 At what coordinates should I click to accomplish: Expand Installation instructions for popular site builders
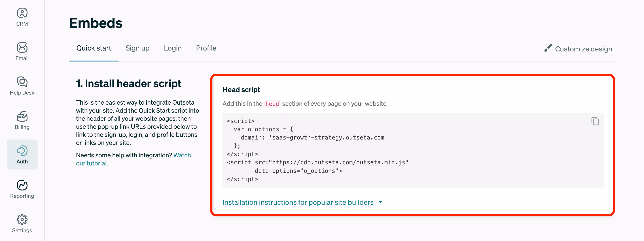298,202
